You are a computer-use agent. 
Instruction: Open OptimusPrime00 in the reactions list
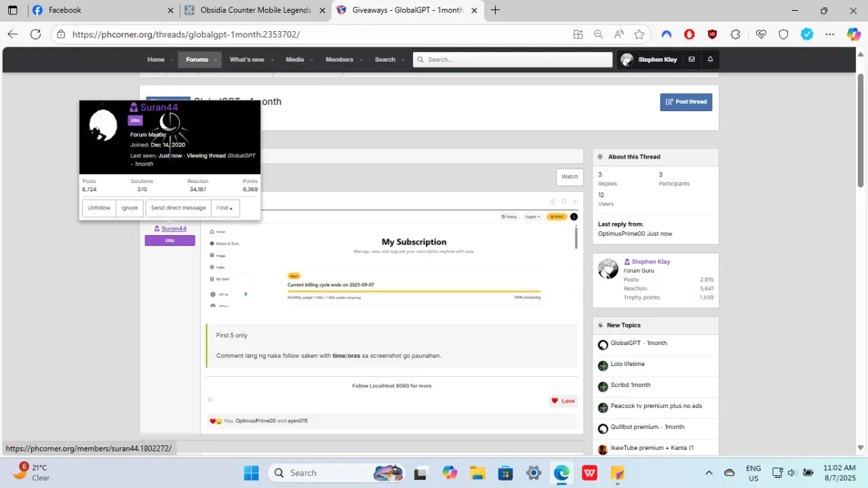(256, 421)
